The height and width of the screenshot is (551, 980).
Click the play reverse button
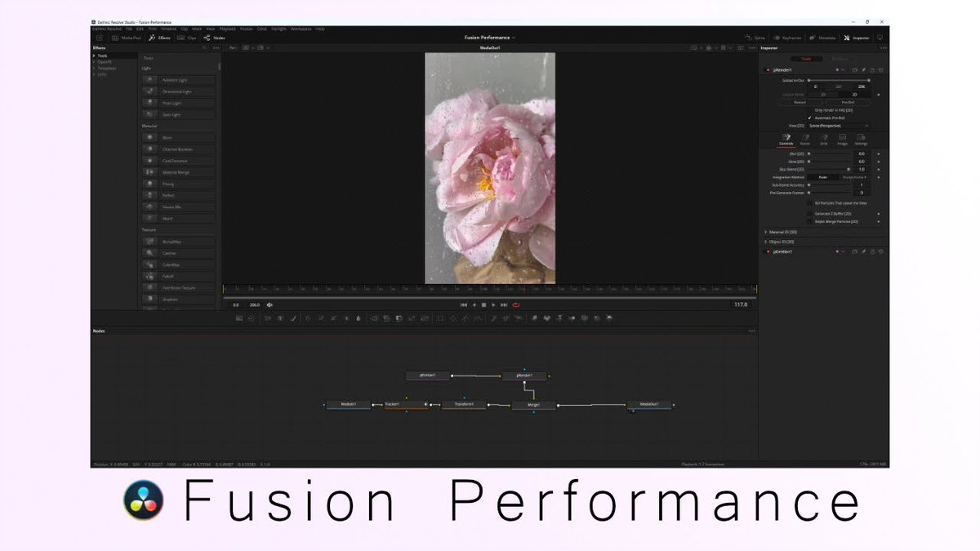[474, 304]
